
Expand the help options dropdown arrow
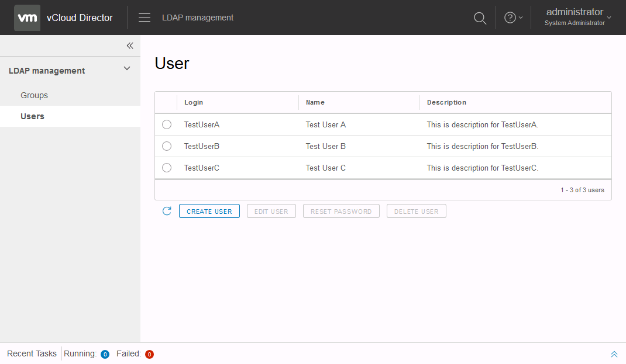[520, 18]
